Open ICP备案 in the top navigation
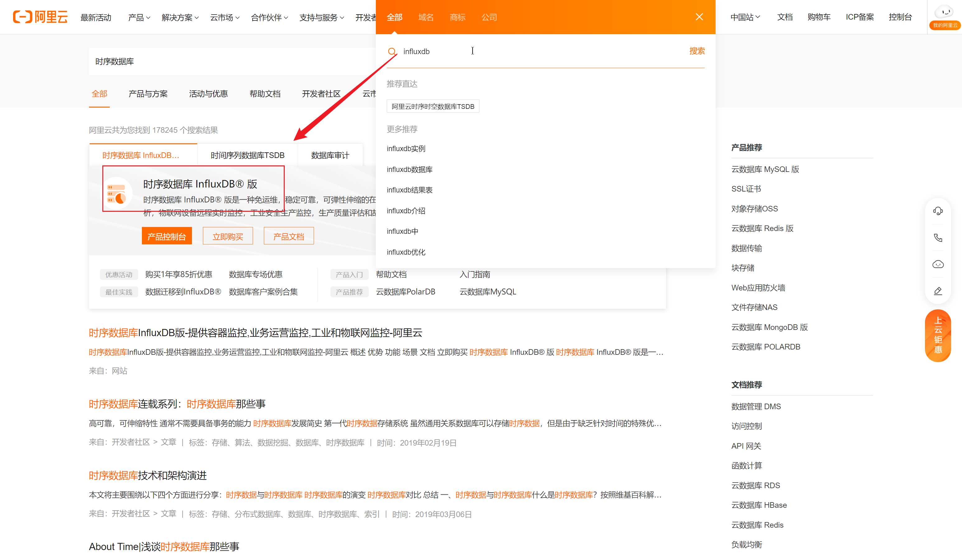962x560 pixels. pyautogui.click(x=859, y=17)
